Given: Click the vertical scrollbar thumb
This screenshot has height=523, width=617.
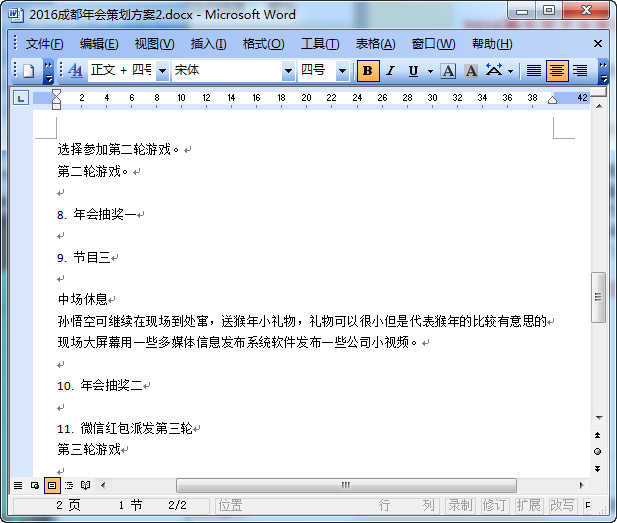Looking at the screenshot, I should pyautogui.click(x=599, y=297).
